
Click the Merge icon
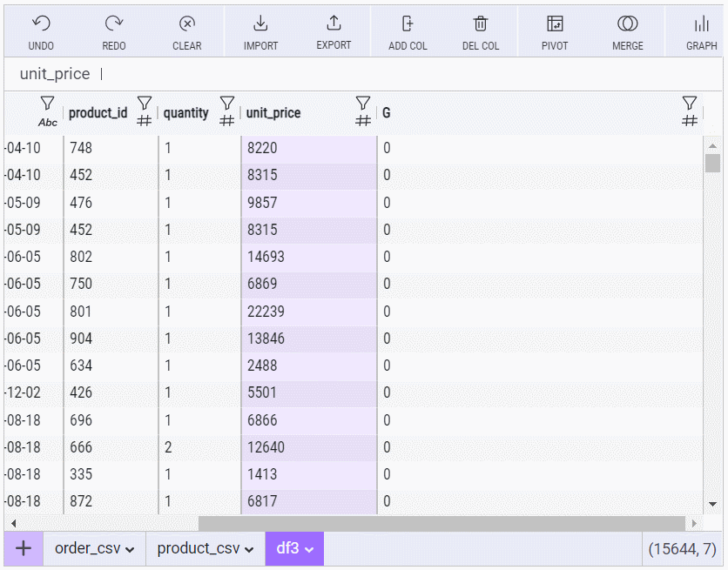click(x=627, y=24)
